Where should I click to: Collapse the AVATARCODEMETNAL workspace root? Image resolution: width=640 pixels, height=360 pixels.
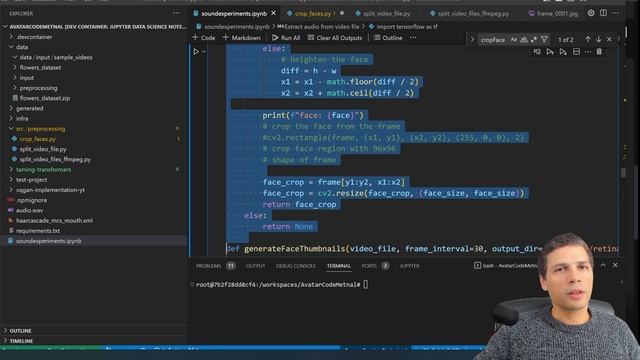94,27
